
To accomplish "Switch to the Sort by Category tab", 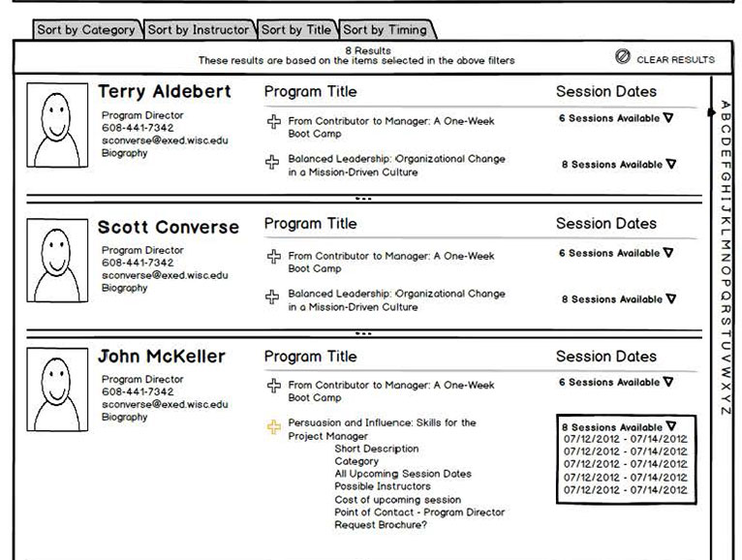I will tap(86, 30).
